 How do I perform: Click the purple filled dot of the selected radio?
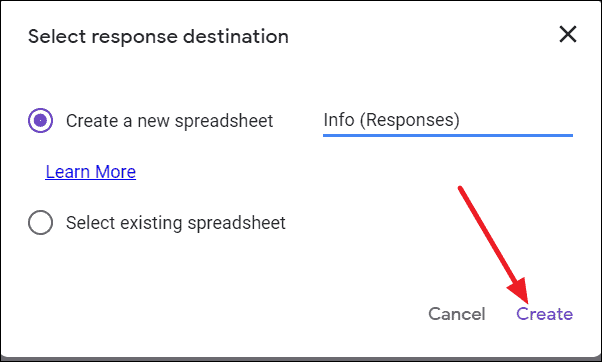(x=40, y=121)
